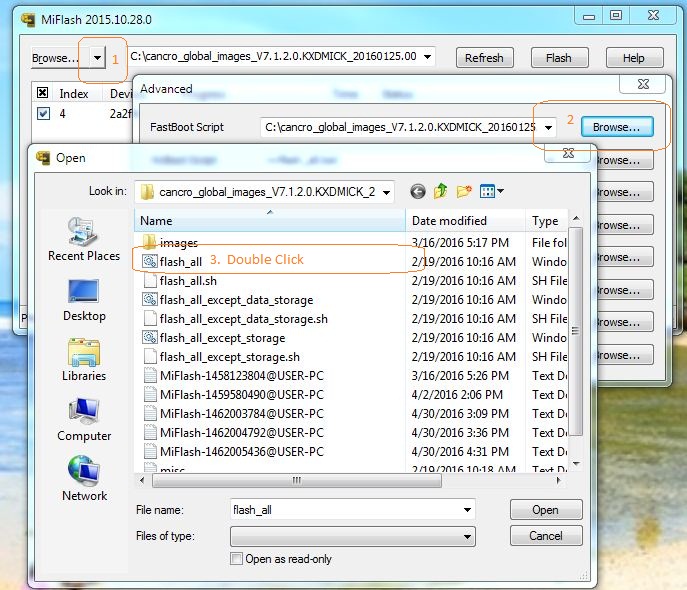Expand the MiFlash image path dropdown

tap(427, 57)
